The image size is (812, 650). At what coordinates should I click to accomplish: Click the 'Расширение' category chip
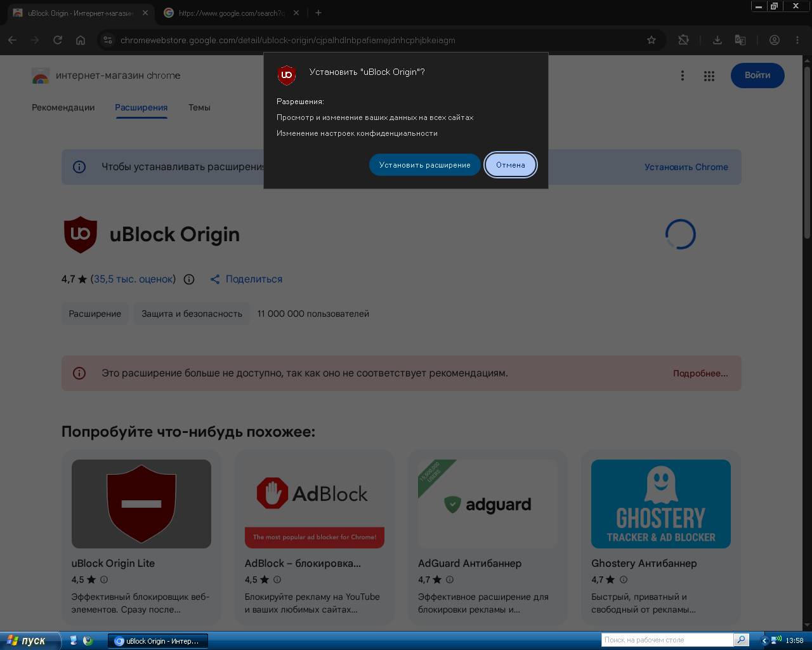pos(95,314)
